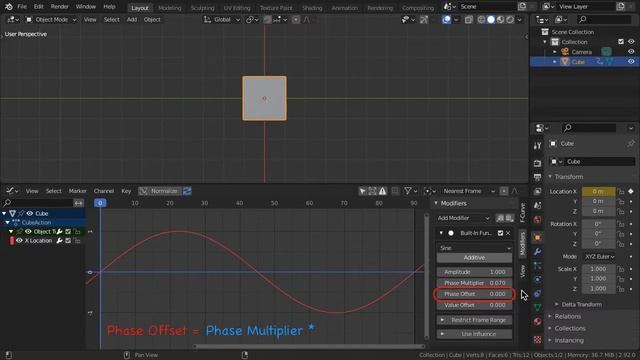Toggle gizmo display icon

(424, 20)
